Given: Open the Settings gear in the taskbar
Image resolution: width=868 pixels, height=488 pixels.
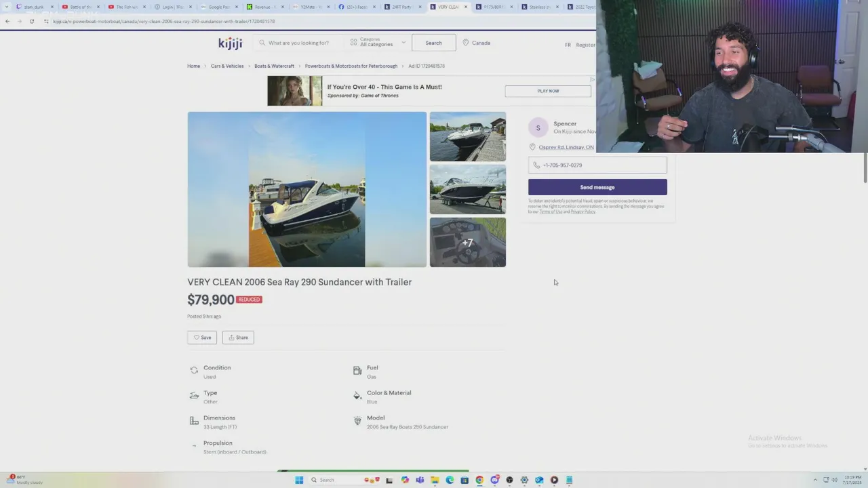Looking at the screenshot, I should tap(524, 480).
